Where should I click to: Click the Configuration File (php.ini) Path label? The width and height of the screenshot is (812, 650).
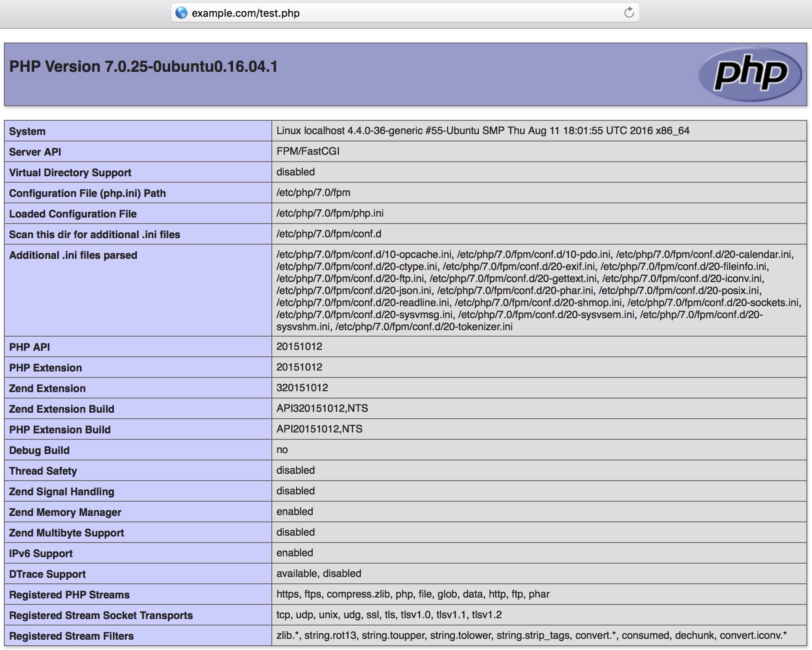click(87, 193)
